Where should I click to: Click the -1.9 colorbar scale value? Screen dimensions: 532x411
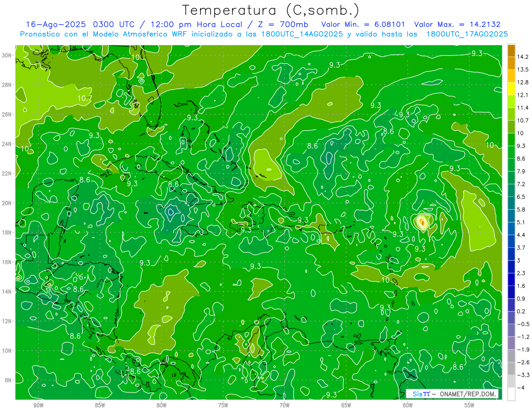pos(523,349)
